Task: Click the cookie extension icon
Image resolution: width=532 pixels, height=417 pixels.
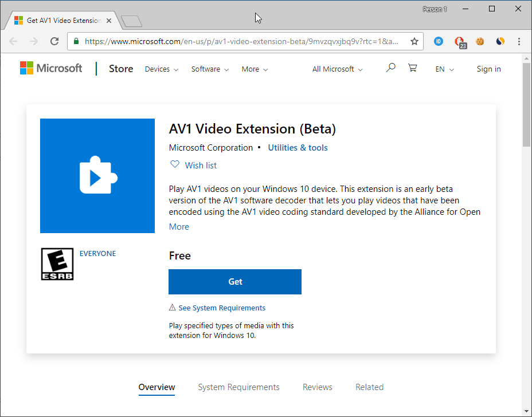Action: 480,41
